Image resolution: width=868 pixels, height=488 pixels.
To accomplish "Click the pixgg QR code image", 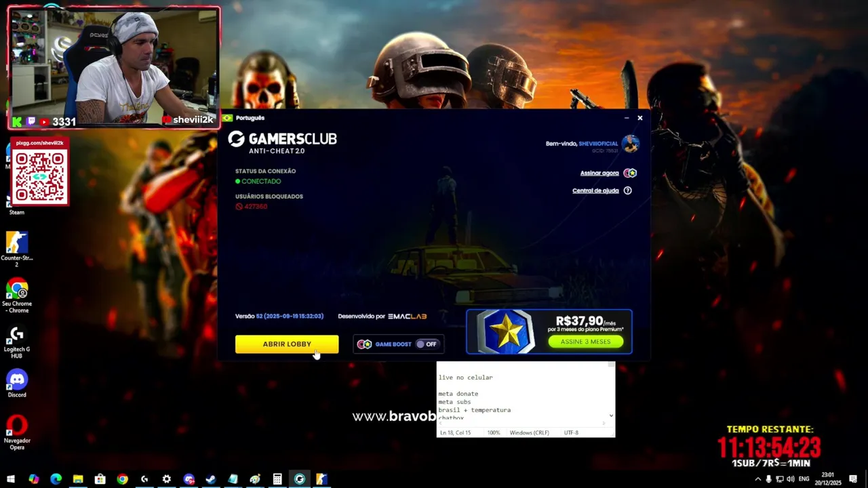I will pyautogui.click(x=39, y=177).
